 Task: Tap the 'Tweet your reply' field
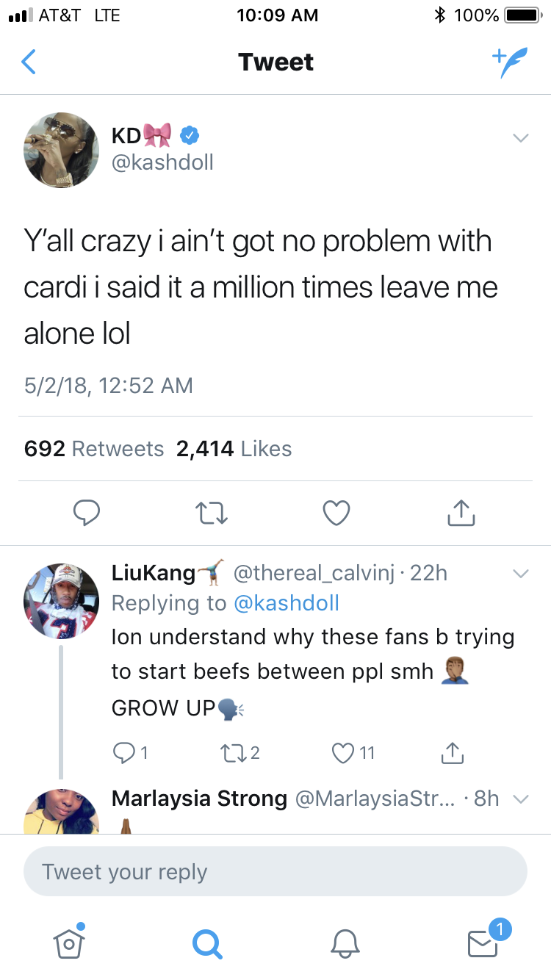pos(275,872)
